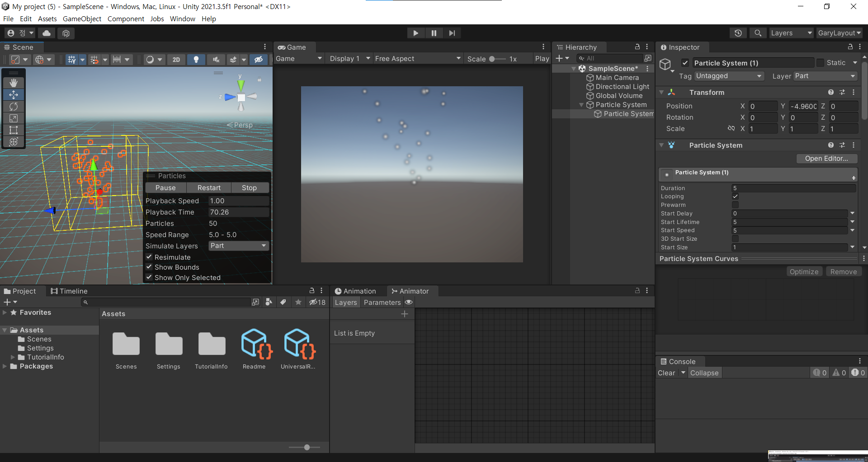Select the Rotate tool
This screenshot has width=868, height=462.
[14, 106]
